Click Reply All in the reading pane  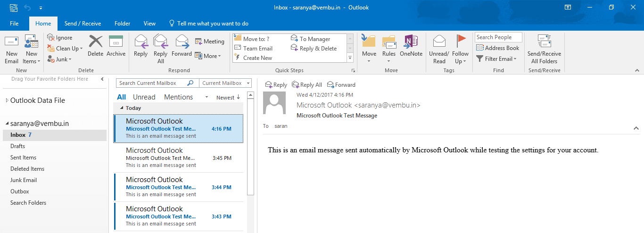[x=307, y=85]
